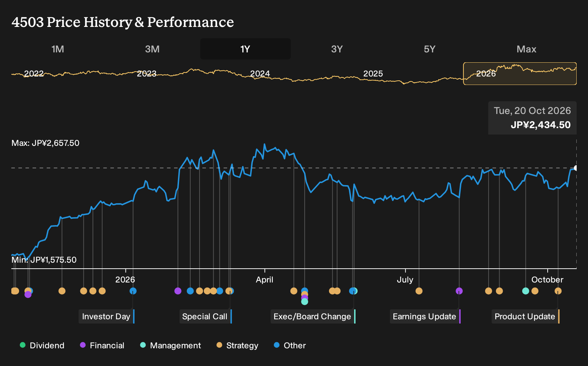
Task: Click the purple dot above Earnings Update label
Action: point(459,291)
